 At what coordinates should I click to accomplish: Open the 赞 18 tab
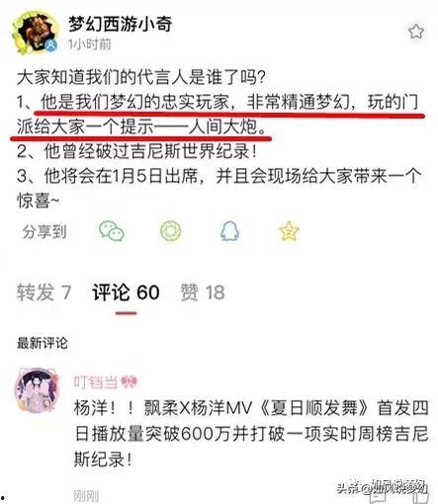(203, 293)
